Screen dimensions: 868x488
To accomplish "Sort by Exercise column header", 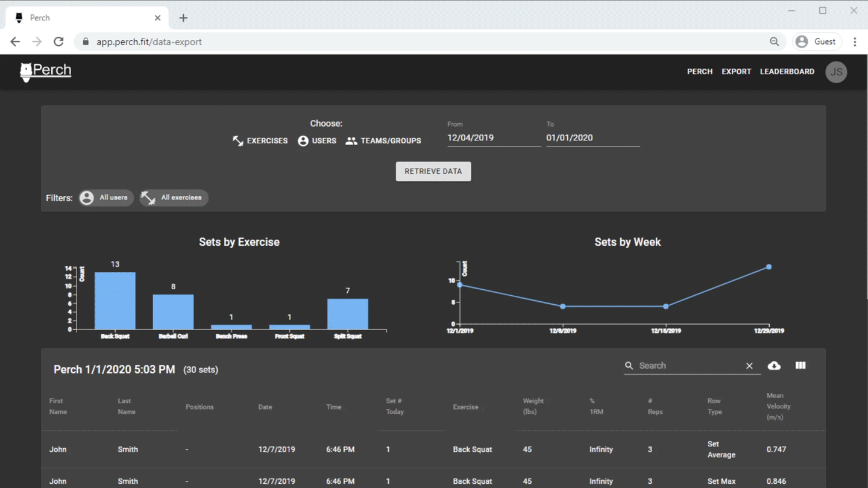I will [466, 407].
